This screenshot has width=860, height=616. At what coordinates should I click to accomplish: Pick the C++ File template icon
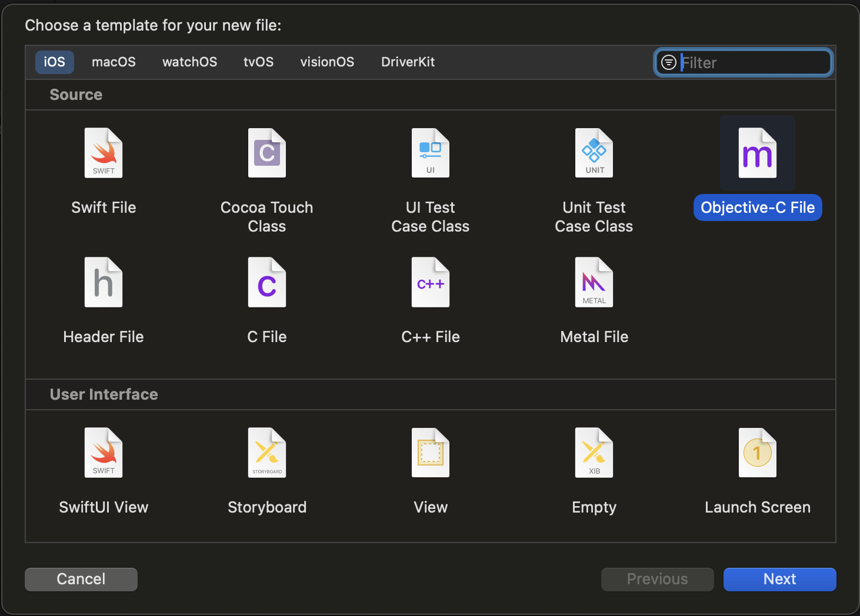click(x=431, y=282)
